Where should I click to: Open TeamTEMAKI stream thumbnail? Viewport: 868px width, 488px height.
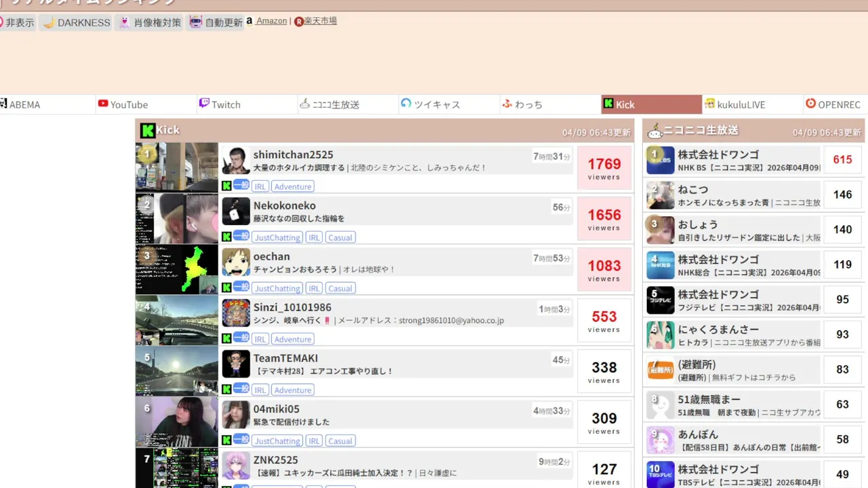176,371
